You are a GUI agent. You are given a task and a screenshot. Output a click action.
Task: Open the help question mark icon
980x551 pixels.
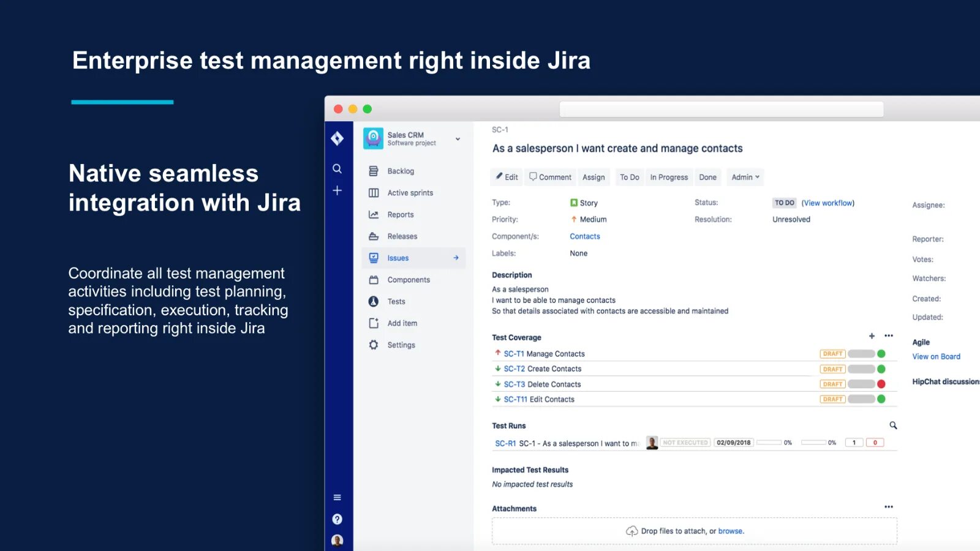[x=337, y=519]
